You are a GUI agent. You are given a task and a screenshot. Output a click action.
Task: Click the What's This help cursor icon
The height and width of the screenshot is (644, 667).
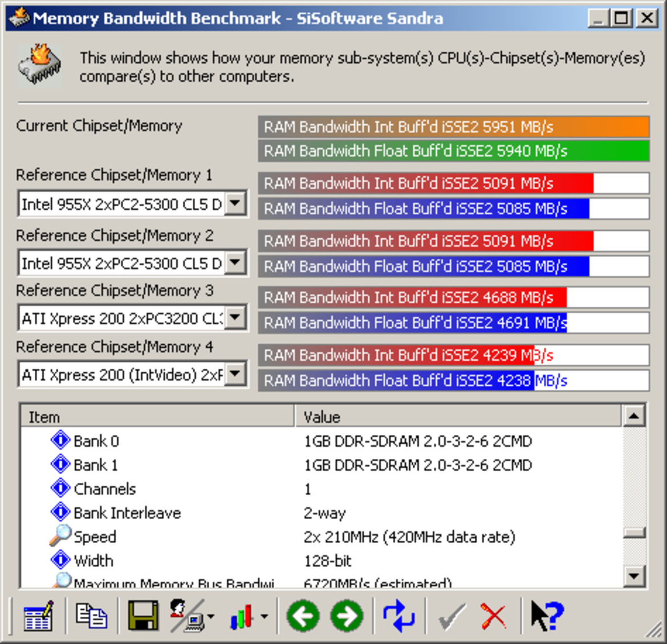(x=547, y=616)
